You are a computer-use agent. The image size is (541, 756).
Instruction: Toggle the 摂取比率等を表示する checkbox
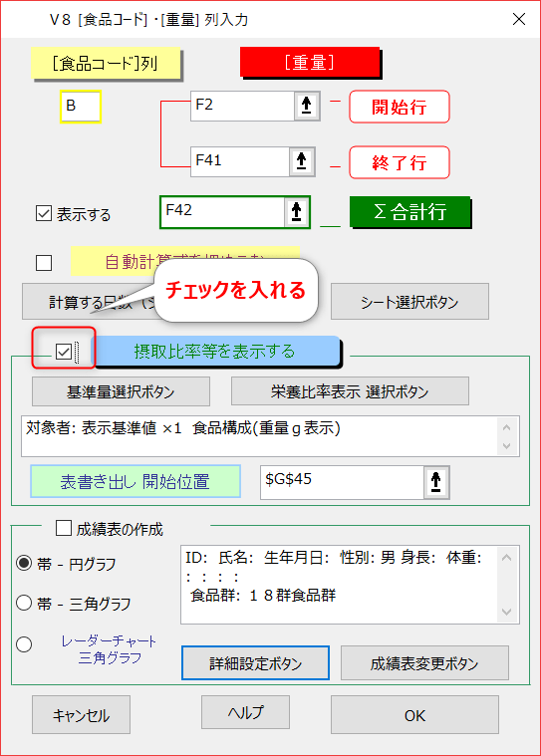[x=64, y=352]
